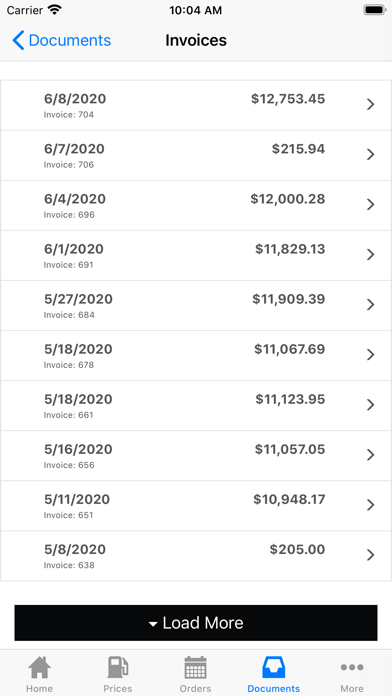
Task: Switch to the Orders tab label
Action: click(195, 688)
